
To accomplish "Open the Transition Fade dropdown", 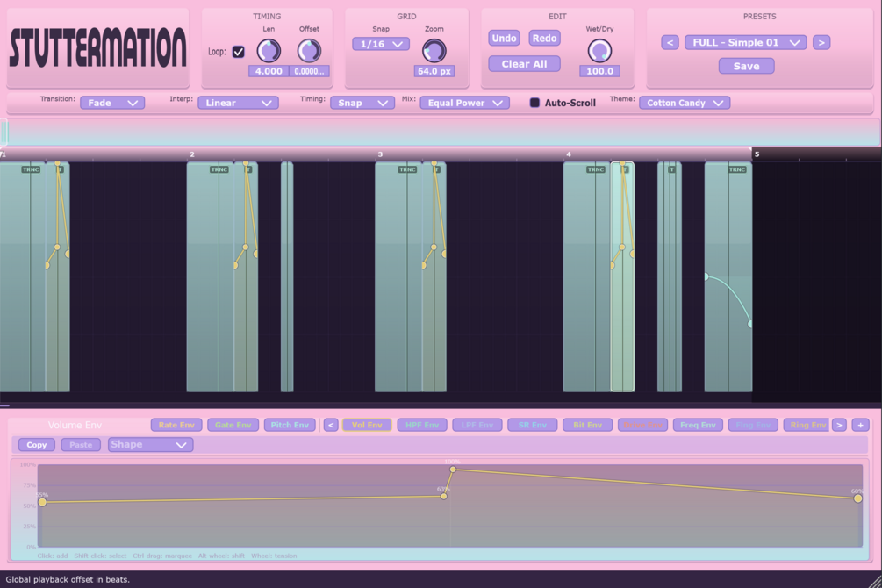I will pyautogui.click(x=112, y=103).
